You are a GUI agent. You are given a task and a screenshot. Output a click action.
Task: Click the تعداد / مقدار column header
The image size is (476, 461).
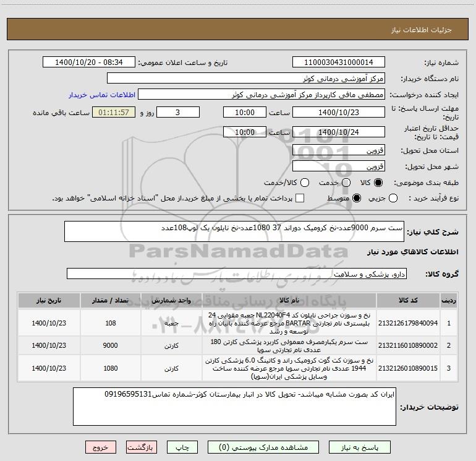click(x=110, y=301)
